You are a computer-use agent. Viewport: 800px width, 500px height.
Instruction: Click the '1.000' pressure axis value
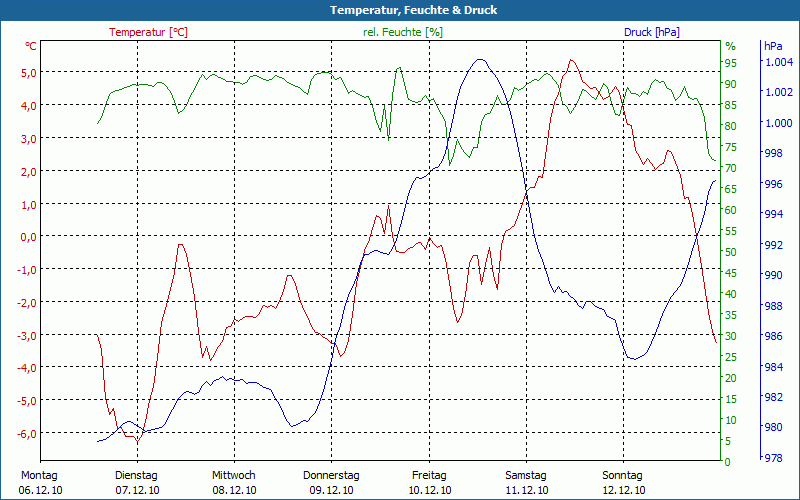click(777, 123)
